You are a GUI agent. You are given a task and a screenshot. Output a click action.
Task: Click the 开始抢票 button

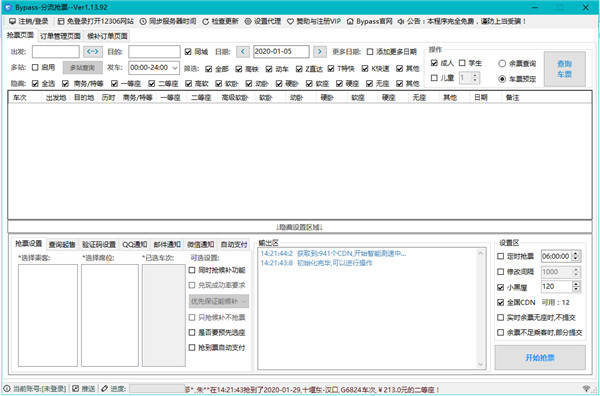coord(540,358)
